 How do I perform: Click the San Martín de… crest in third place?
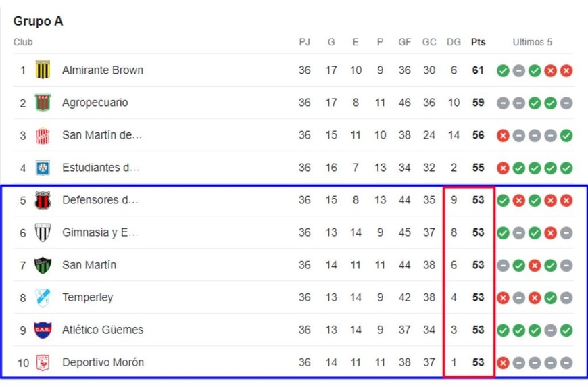point(43,135)
